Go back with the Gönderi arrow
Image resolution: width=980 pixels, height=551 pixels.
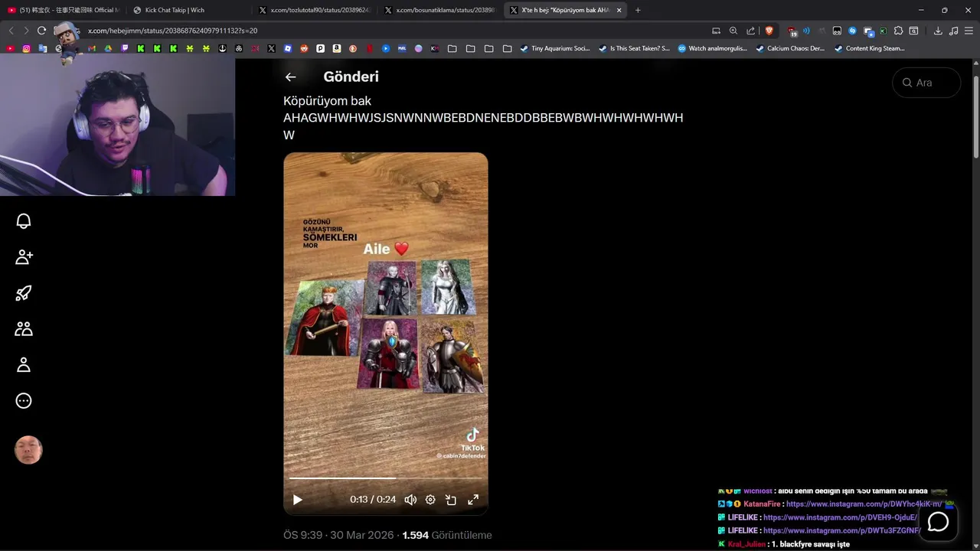pyautogui.click(x=290, y=77)
